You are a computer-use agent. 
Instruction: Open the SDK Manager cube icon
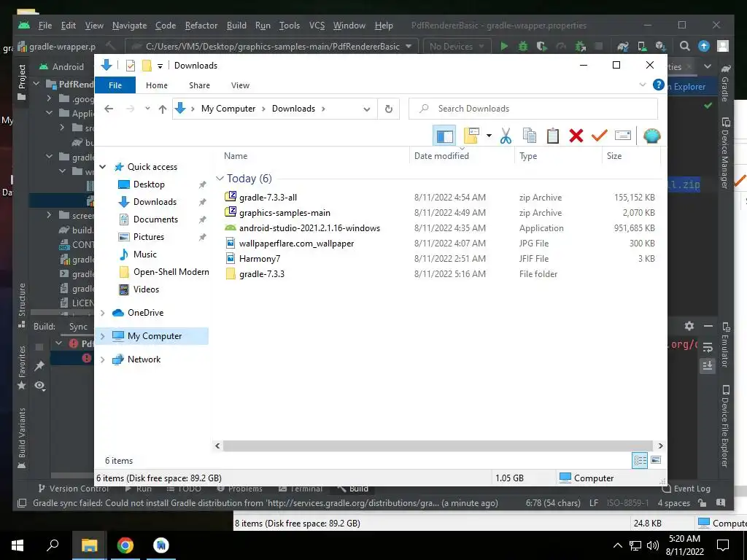660,46
